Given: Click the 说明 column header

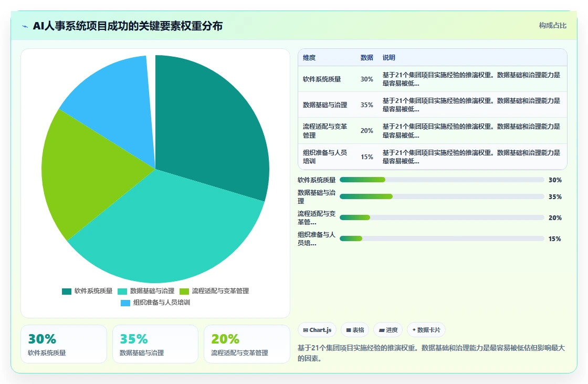Looking at the screenshot, I should pos(389,58).
